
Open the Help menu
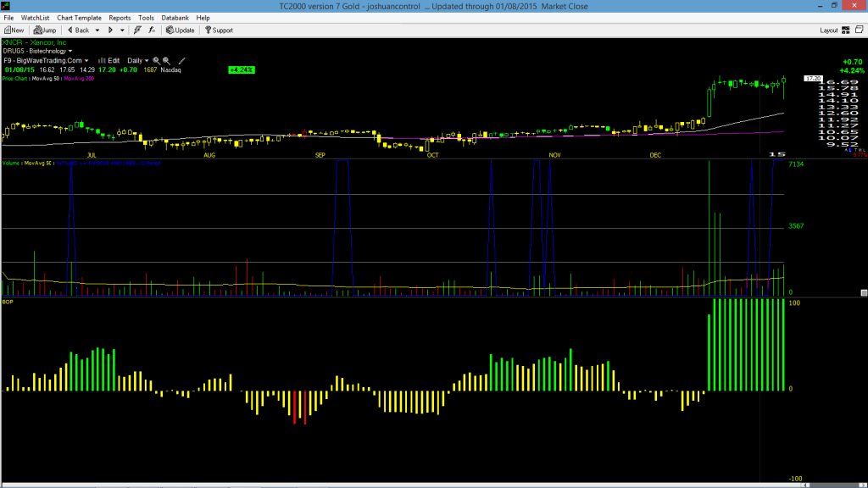(203, 18)
